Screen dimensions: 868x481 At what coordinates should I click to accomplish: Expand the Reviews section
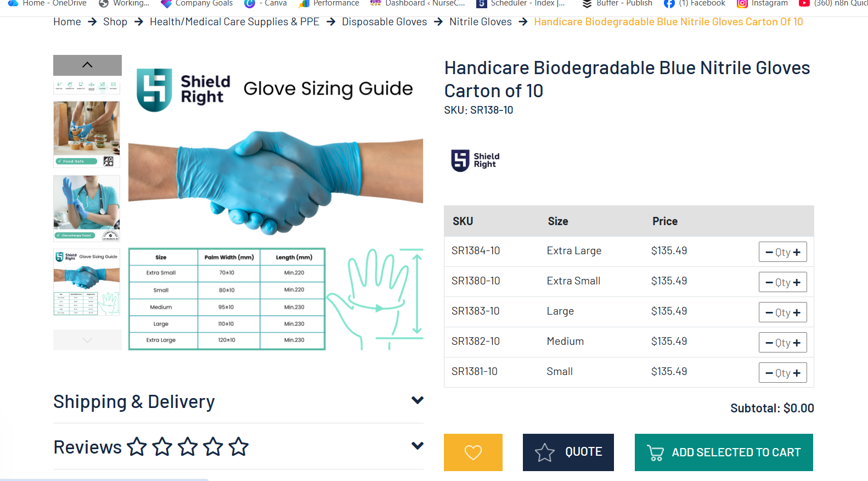pyautogui.click(x=417, y=446)
